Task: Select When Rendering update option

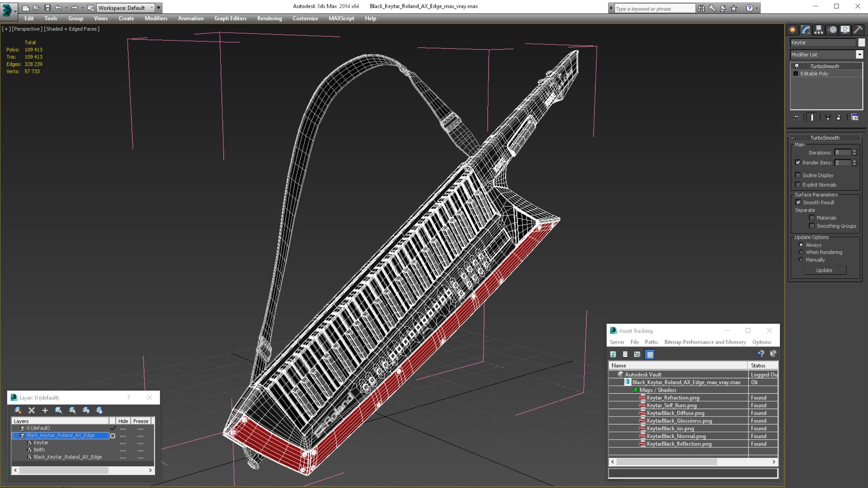Action: [801, 252]
